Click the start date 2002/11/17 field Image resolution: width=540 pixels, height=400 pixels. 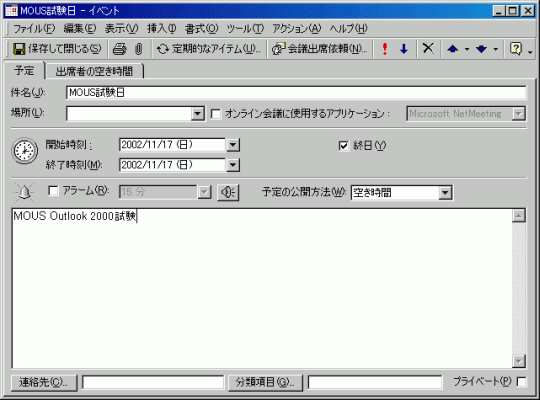tap(172, 145)
